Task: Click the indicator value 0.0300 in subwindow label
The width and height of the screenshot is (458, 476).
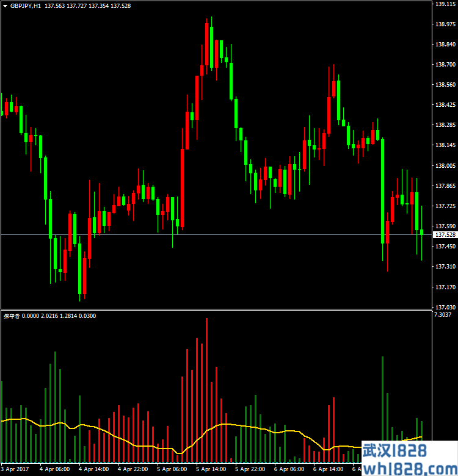Action: pyautogui.click(x=87, y=316)
